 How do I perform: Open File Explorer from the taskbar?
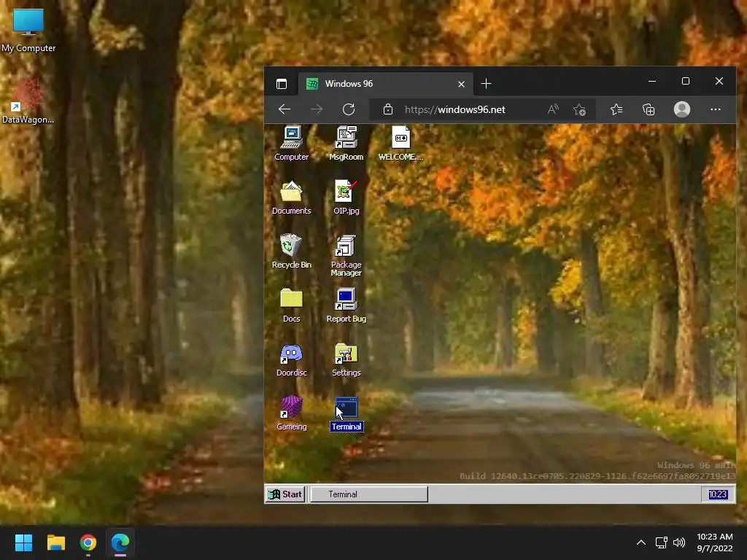[55, 542]
